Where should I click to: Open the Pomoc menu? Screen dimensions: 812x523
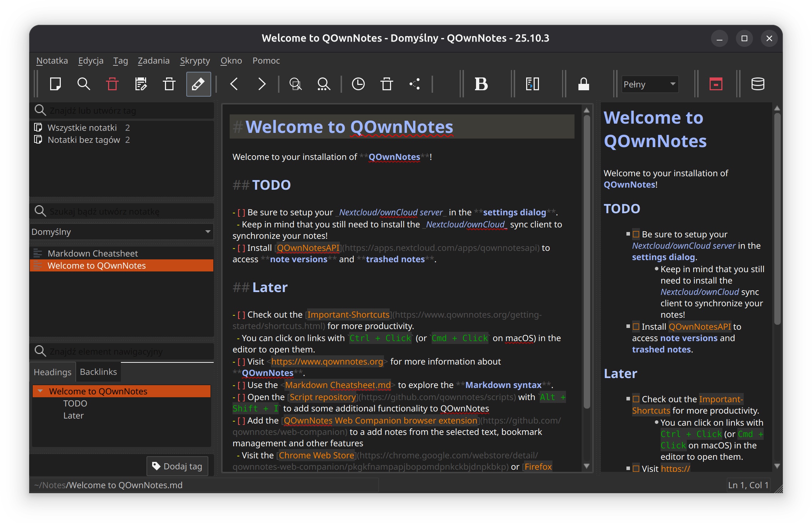coord(266,61)
